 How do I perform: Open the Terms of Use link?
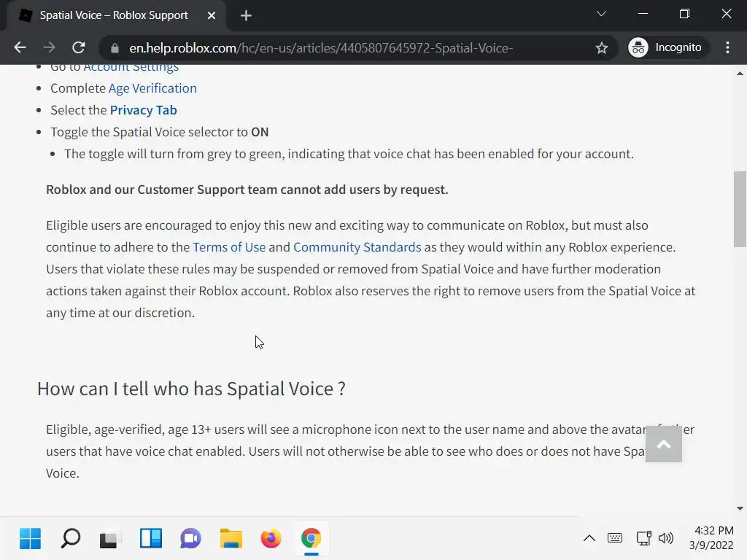pyautogui.click(x=228, y=247)
